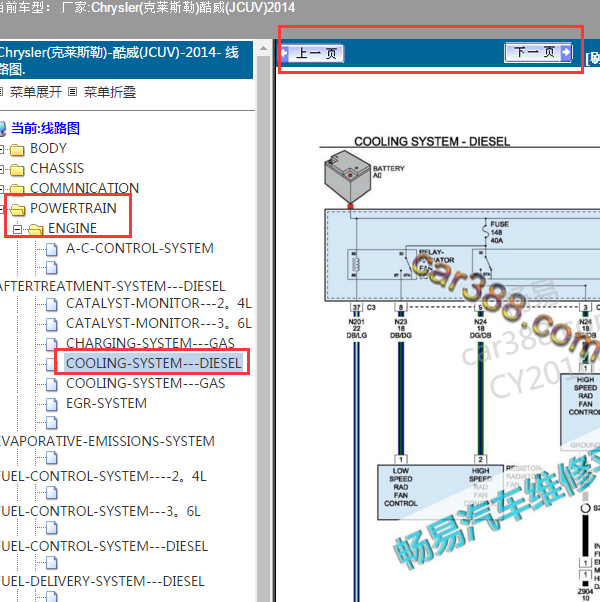The image size is (600, 602).
Task: Open CATALYST-MONITOR---3。6L diagram
Action: tap(159, 323)
